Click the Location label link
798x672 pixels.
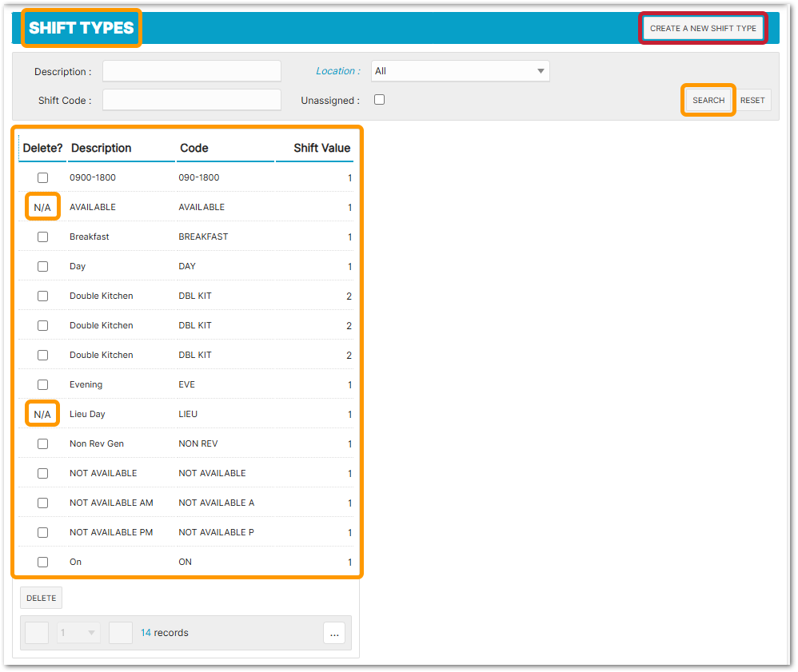337,71
